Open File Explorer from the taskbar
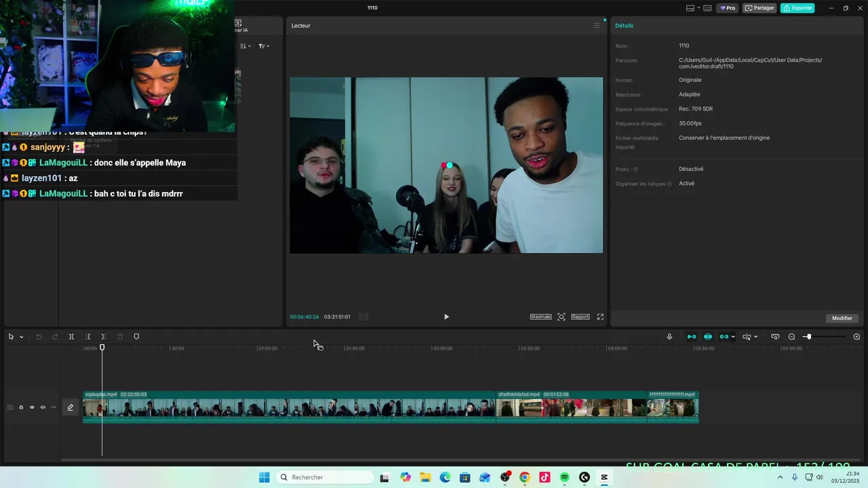 (425, 477)
